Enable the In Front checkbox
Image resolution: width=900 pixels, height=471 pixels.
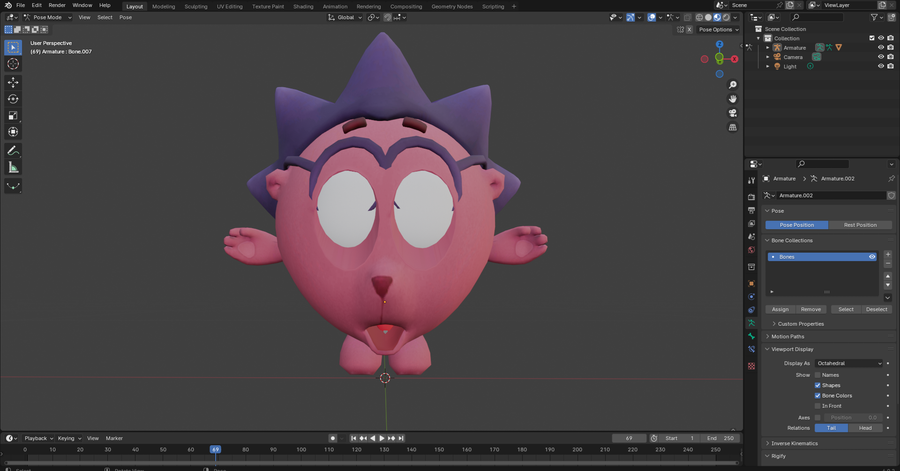pyautogui.click(x=817, y=406)
